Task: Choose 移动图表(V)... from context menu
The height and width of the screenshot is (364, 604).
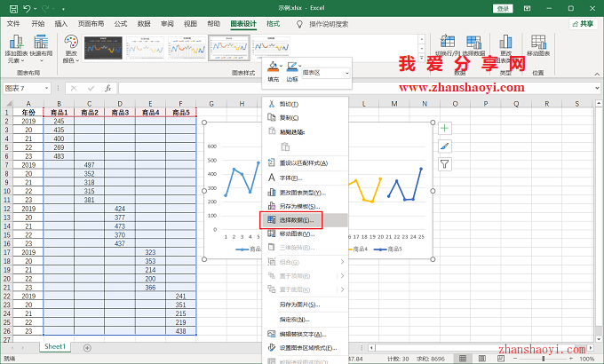Action: point(305,234)
